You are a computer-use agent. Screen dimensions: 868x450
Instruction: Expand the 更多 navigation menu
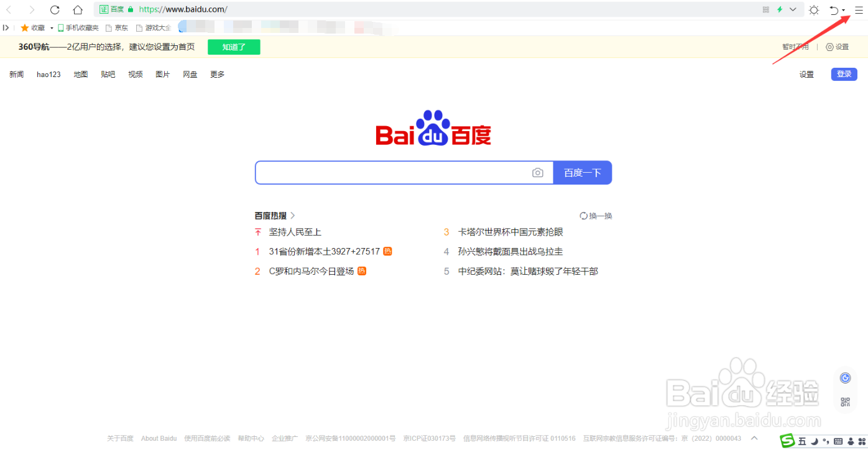(x=218, y=75)
